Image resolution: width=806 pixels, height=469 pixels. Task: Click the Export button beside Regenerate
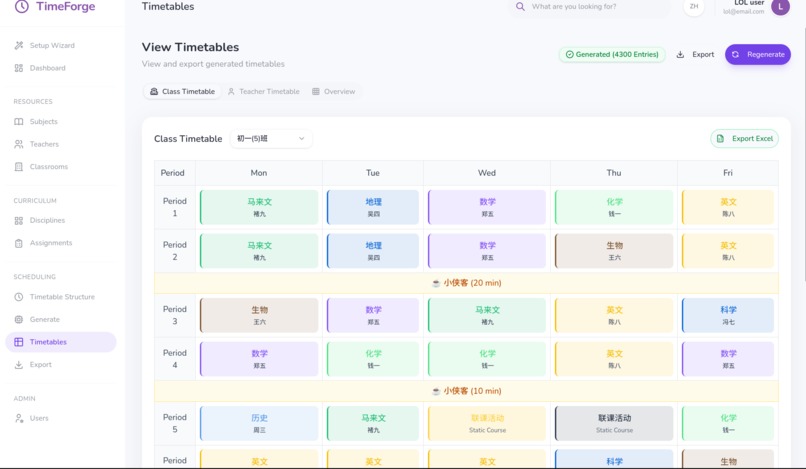695,55
